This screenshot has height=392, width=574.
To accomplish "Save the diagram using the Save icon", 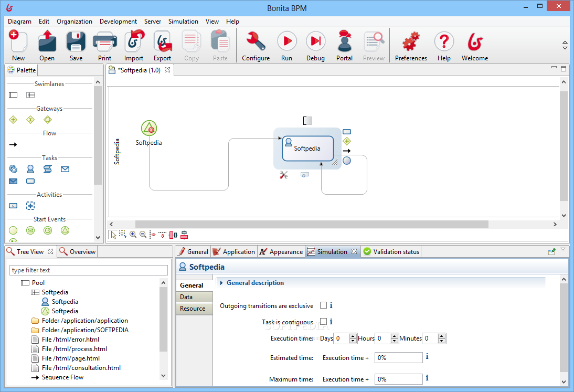I will [76, 42].
